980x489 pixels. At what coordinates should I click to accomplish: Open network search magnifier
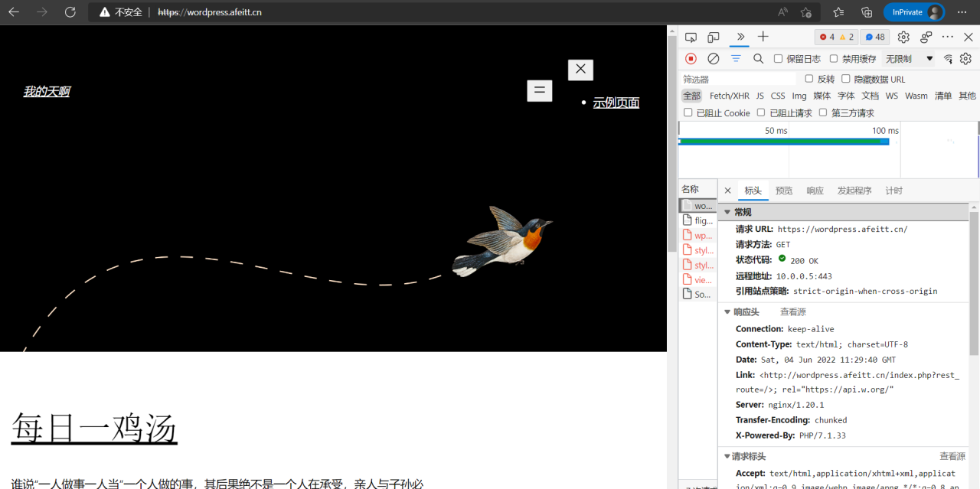758,59
